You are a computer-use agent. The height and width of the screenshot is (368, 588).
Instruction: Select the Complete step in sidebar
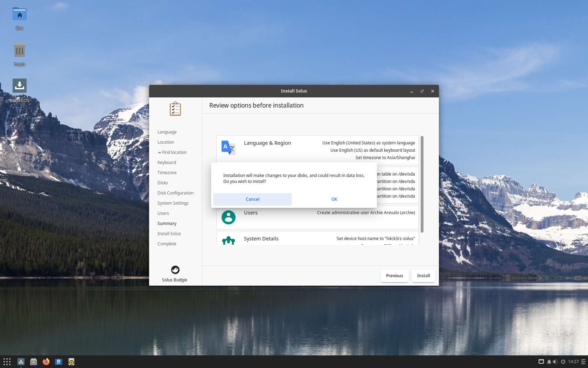(167, 244)
